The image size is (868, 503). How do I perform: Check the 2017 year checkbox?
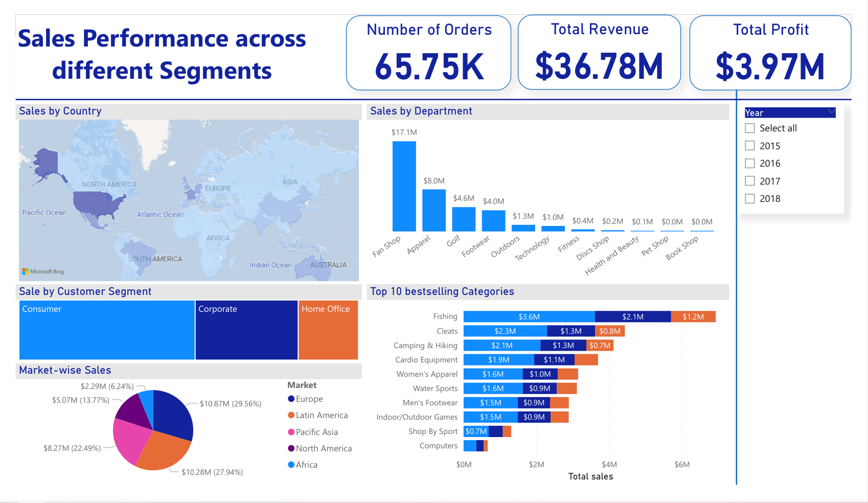(x=749, y=180)
